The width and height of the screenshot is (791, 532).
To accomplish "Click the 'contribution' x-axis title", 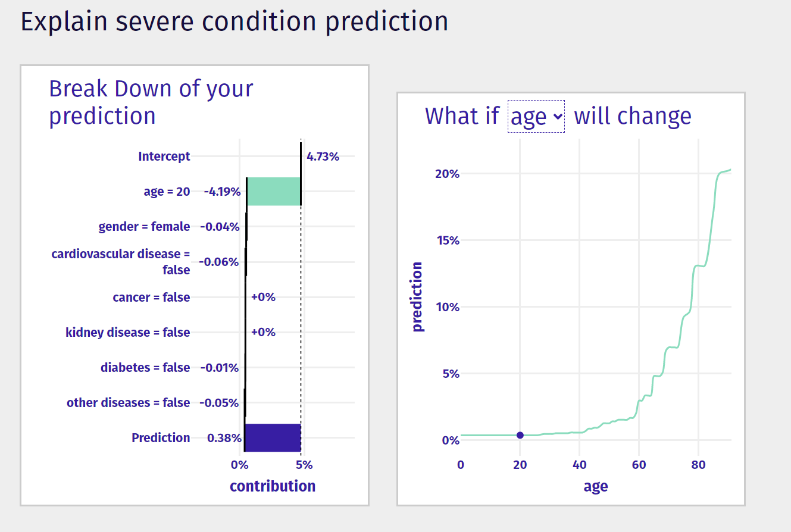I will pyautogui.click(x=273, y=486).
